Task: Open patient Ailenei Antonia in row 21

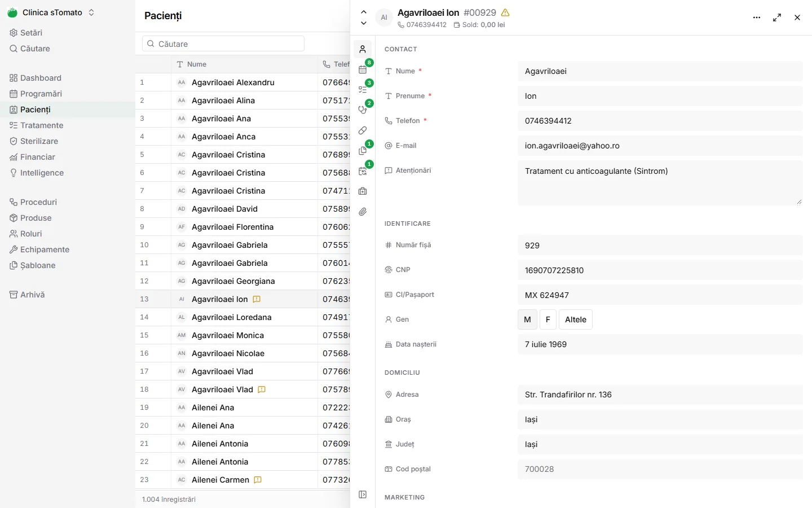Action: click(220, 444)
